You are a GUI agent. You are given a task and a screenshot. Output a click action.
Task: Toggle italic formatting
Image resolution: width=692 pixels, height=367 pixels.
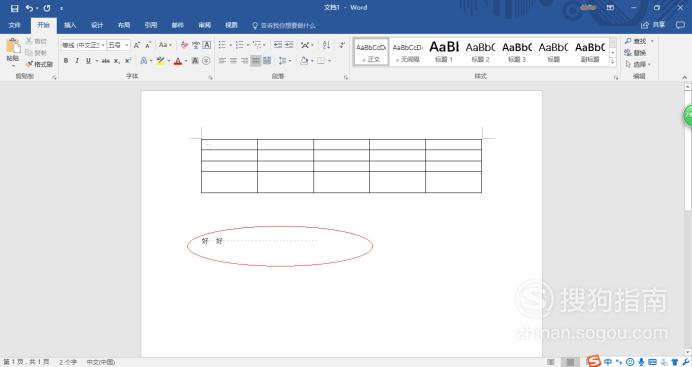point(77,61)
